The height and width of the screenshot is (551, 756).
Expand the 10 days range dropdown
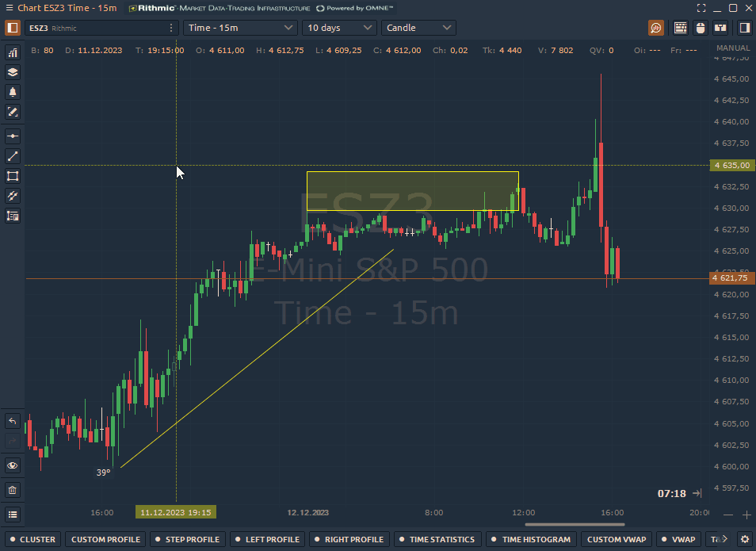(339, 28)
